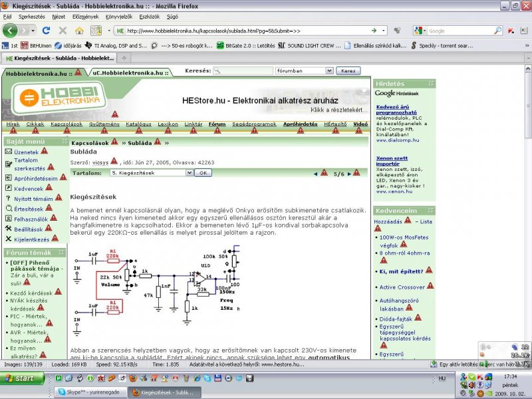Click the időjárás bookmark
The width and height of the screenshot is (532, 399).
point(68,45)
